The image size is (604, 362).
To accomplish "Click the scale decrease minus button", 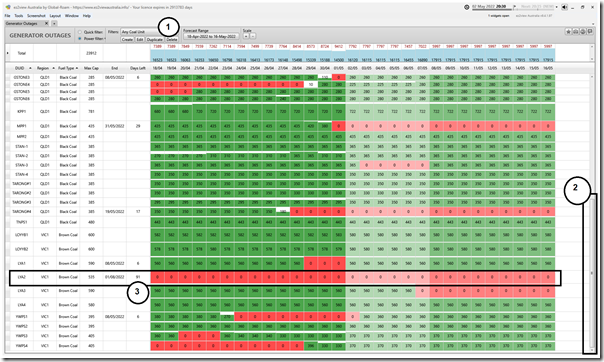I will [x=253, y=36].
